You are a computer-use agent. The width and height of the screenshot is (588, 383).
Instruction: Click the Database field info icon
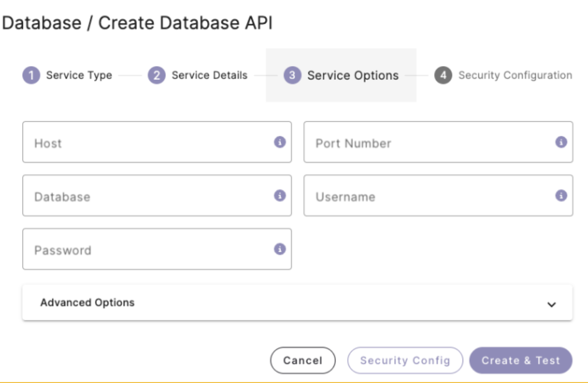280,195
